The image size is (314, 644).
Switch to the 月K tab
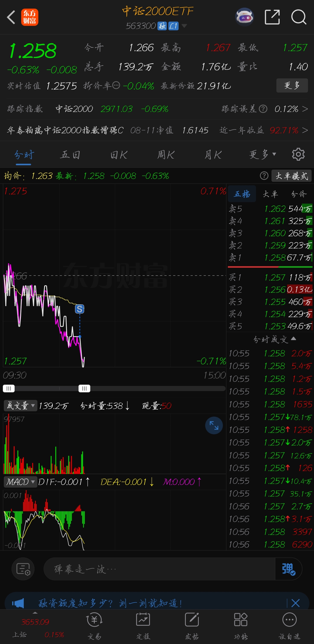[x=213, y=155]
